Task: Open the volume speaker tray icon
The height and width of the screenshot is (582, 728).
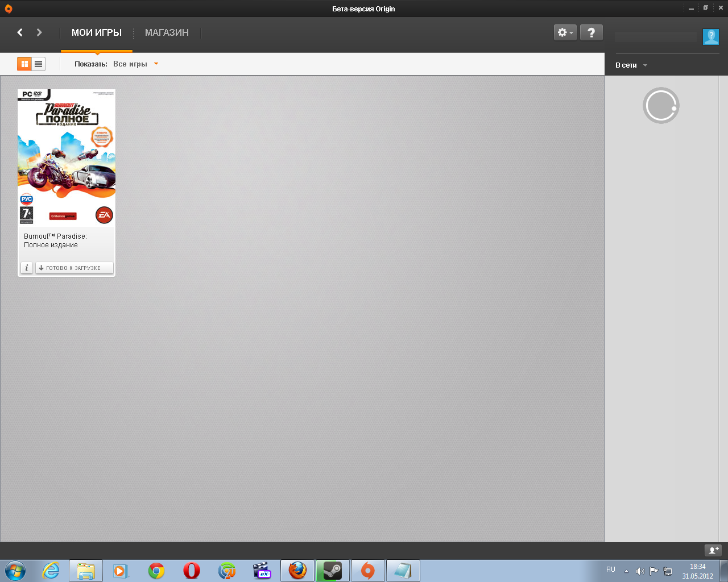Action: pos(640,571)
